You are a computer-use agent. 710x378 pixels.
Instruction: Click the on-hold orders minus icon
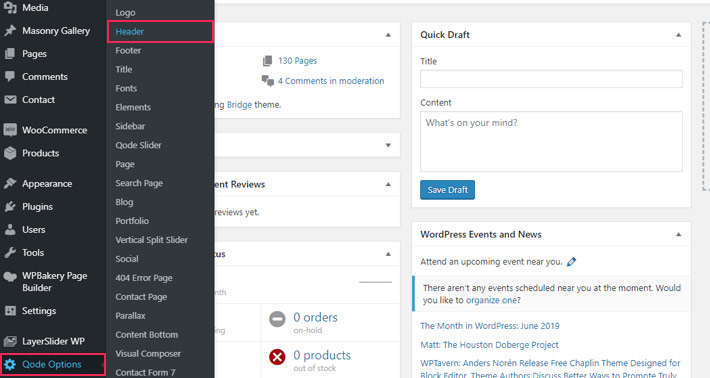coord(277,319)
